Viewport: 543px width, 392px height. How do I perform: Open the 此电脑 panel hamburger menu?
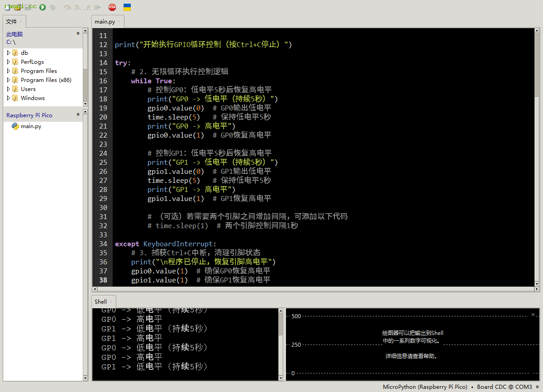click(x=78, y=33)
